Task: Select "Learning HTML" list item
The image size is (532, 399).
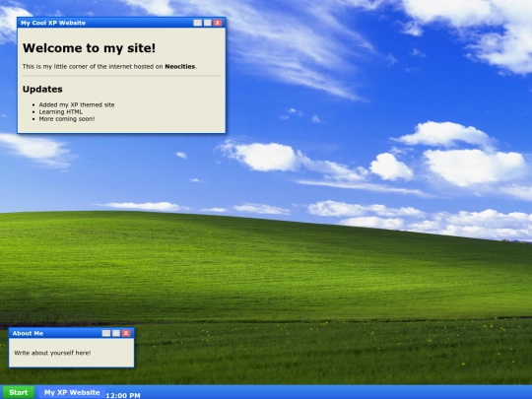Action: coord(61,112)
